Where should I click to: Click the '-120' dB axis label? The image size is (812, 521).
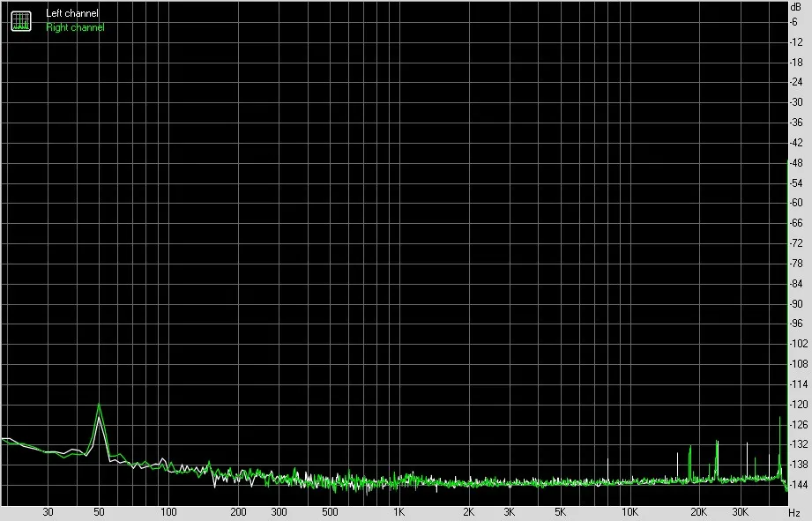pyautogui.click(x=798, y=405)
